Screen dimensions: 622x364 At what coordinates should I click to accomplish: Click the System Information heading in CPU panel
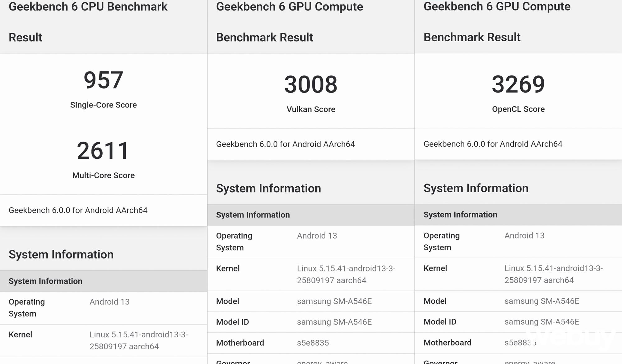(61, 254)
